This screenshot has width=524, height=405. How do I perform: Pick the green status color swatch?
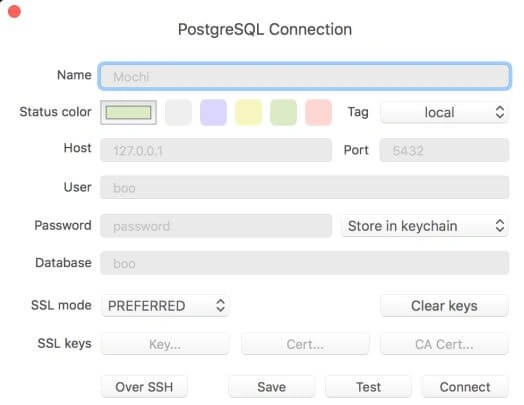pos(283,112)
